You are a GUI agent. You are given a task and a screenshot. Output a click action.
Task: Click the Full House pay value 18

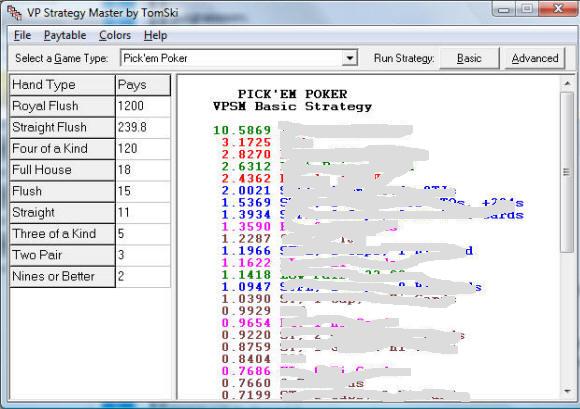[143, 170]
